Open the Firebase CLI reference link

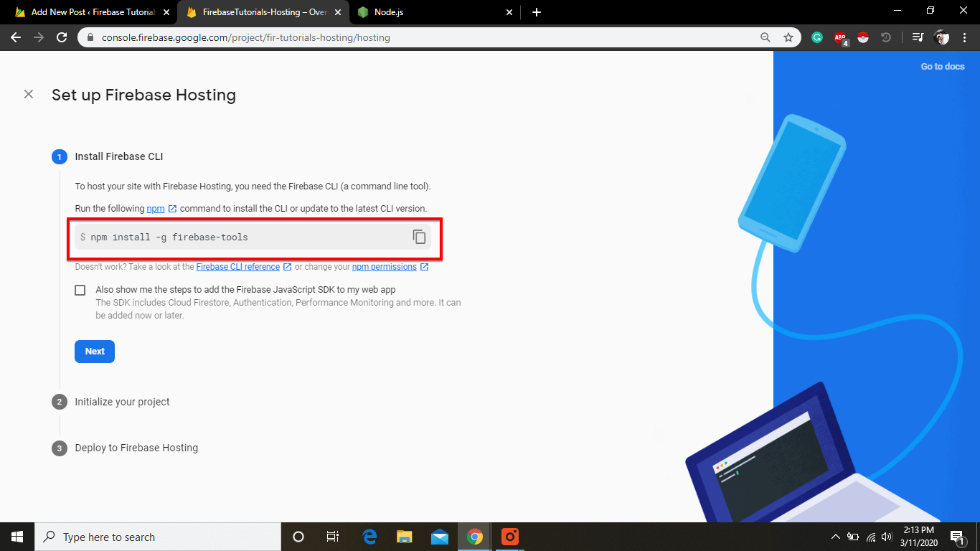pyautogui.click(x=238, y=267)
